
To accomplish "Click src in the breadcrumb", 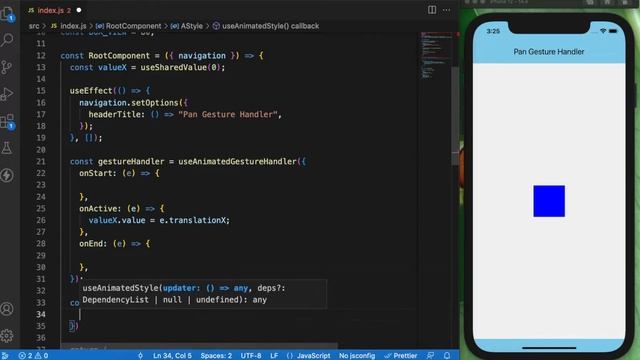I will click(34, 26).
